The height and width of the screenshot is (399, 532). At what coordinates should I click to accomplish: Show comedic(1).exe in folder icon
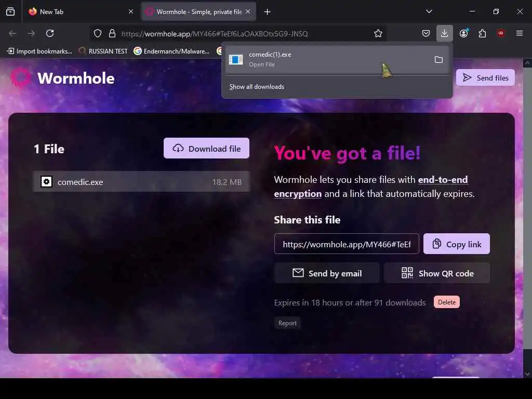pos(438,60)
